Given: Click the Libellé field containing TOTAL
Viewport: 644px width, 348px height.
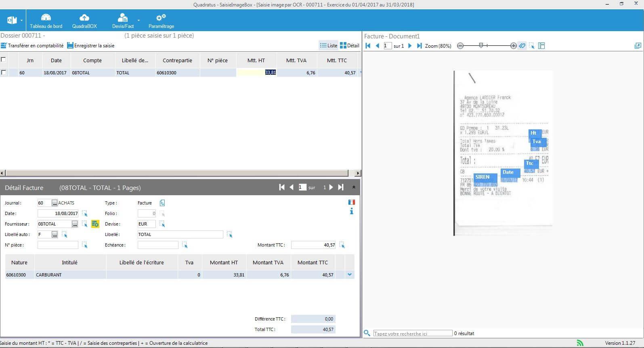Looking at the screenshot, I should click(180, 234).
